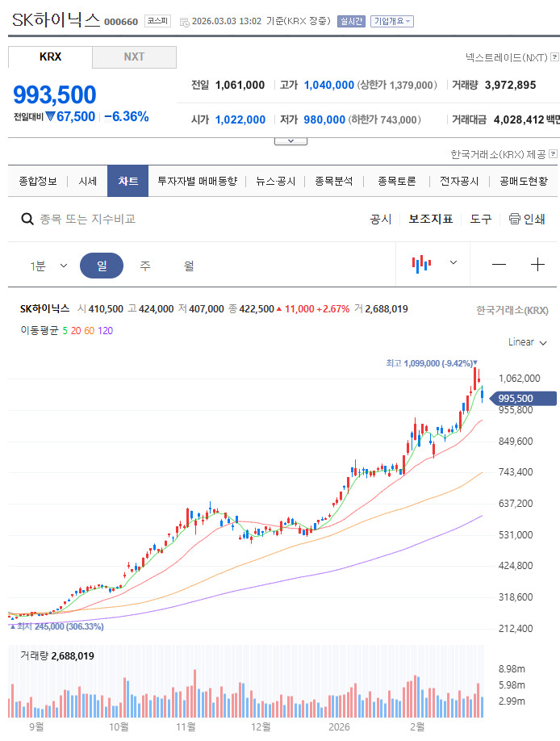
Task: Click the 거래량 2,688,019 volume label
Action: point(57,656)
